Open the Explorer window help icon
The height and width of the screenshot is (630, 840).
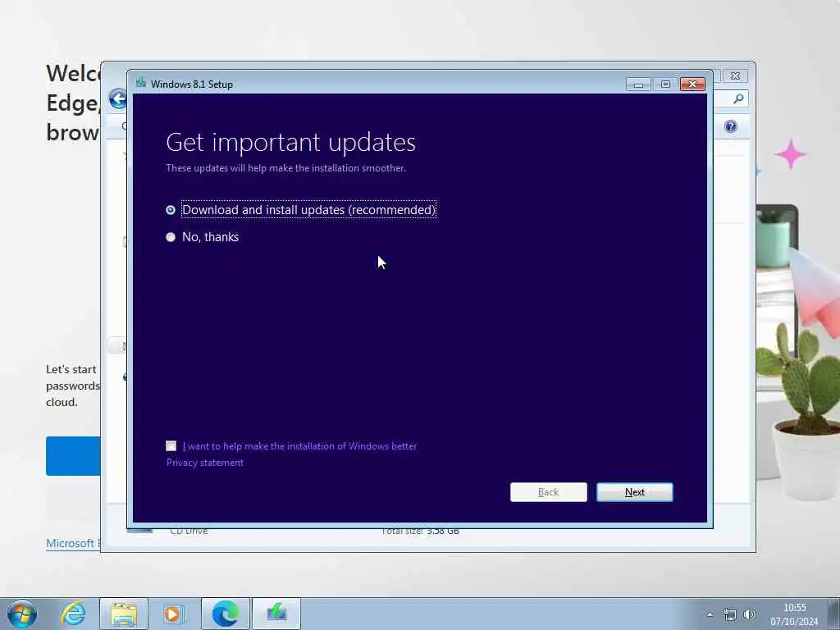tap(731, 126)
